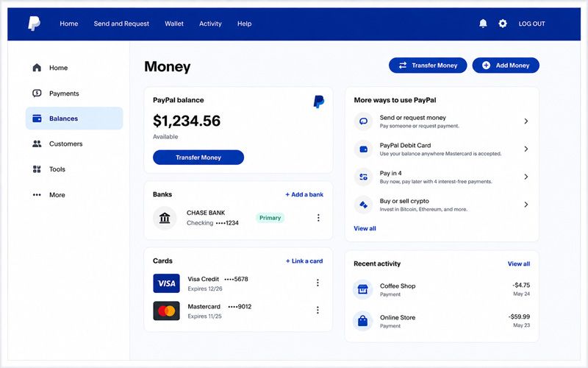The image size is (588, 368).
Task: Go to Home in top navigation
Action: pyautogui.click(x=69, y=24)
